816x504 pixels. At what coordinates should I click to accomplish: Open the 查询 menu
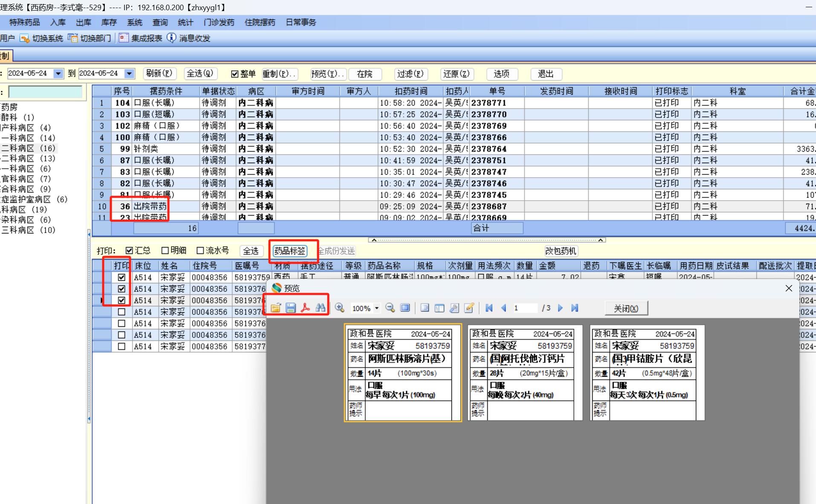pos(160,23)
